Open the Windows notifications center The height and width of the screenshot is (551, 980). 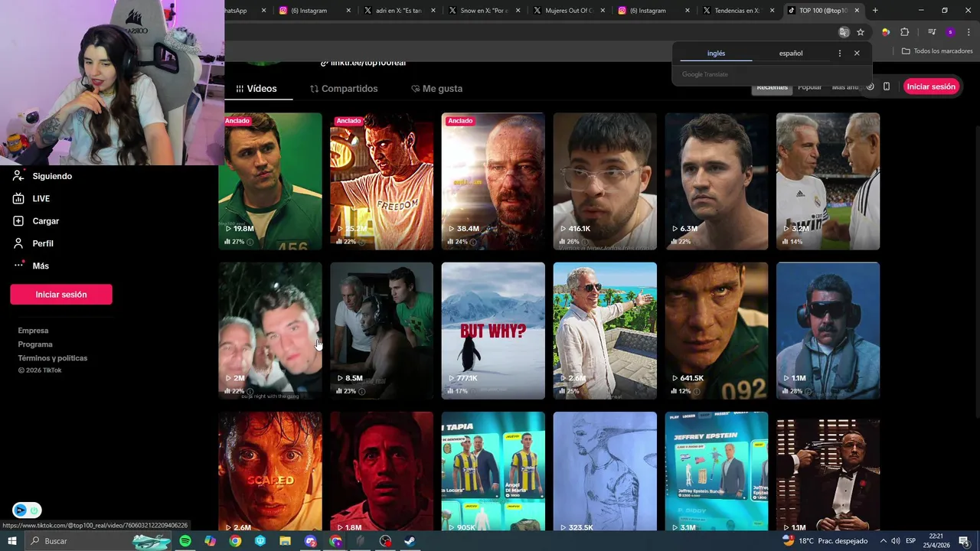tap(964, 541)
